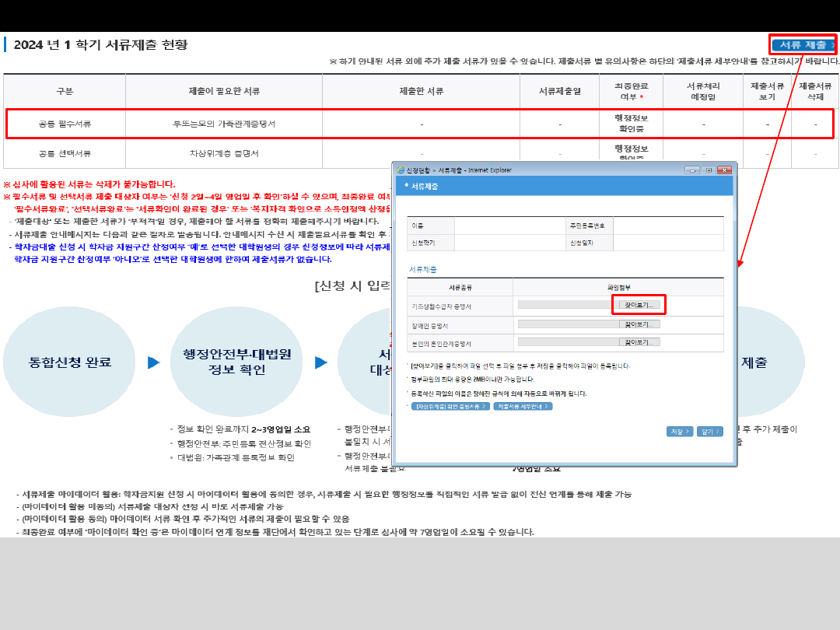This screenshot has height=630, width=840.
Task: Click the 통합신청 완료 step circle
Action: (x=70, y=362)
